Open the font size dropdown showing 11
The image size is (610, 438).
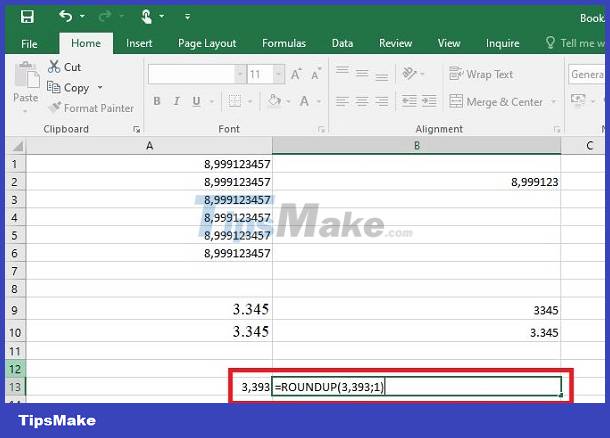(x=279, y=74)
